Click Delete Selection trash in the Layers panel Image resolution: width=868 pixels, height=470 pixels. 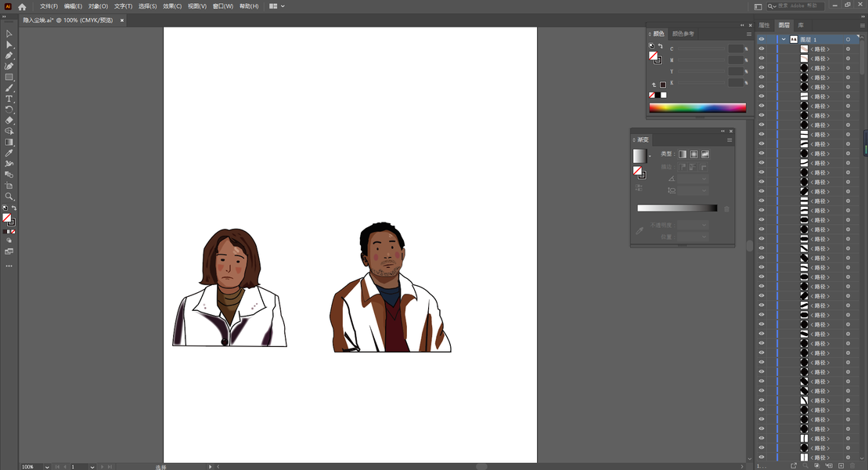pyautogui.click(x=853, y=465)
